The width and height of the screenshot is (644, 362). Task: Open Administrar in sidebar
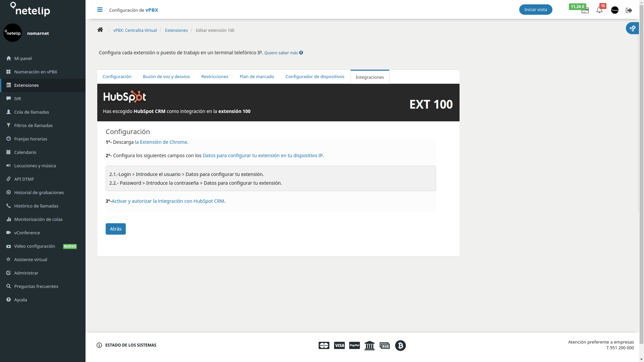(x=43, y=273)
